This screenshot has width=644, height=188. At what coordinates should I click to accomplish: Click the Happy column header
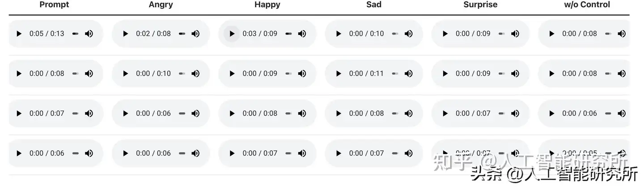click(x=267, y=5)
